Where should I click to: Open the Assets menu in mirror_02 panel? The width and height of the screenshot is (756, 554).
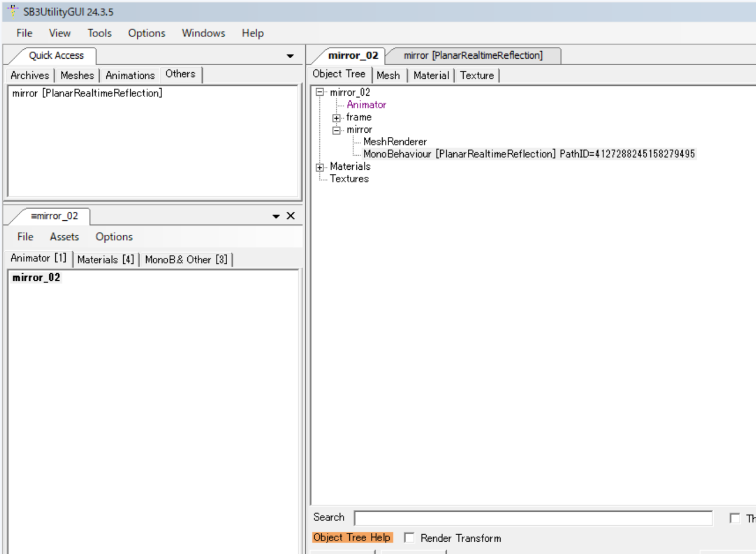point(64,237)
